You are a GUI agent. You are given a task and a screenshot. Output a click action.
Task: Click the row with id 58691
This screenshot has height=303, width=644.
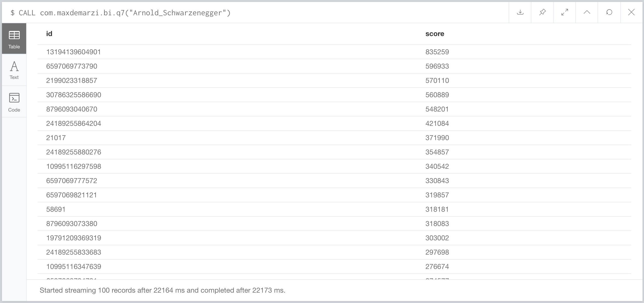click(56, 209)
